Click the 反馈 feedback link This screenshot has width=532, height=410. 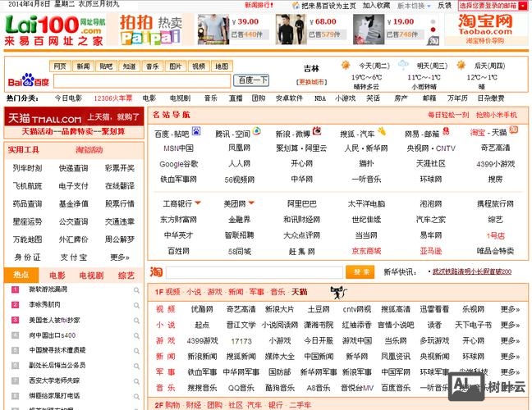[444, 6]
